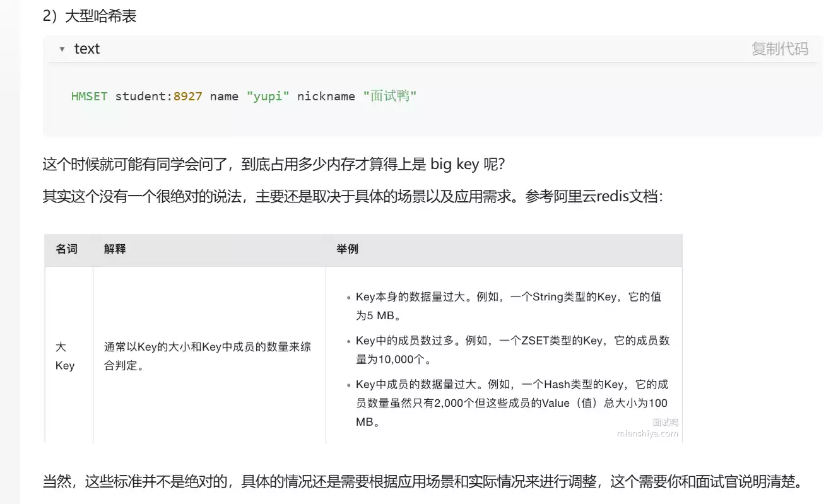Click the HMSET command in code
The image size is (831, 504).
[x=89, y=97]
